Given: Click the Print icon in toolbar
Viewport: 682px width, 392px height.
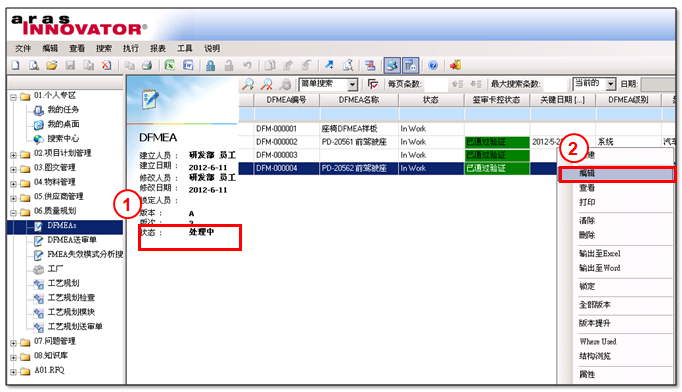Looking at the screenshot, I should [x=147, y=65].
